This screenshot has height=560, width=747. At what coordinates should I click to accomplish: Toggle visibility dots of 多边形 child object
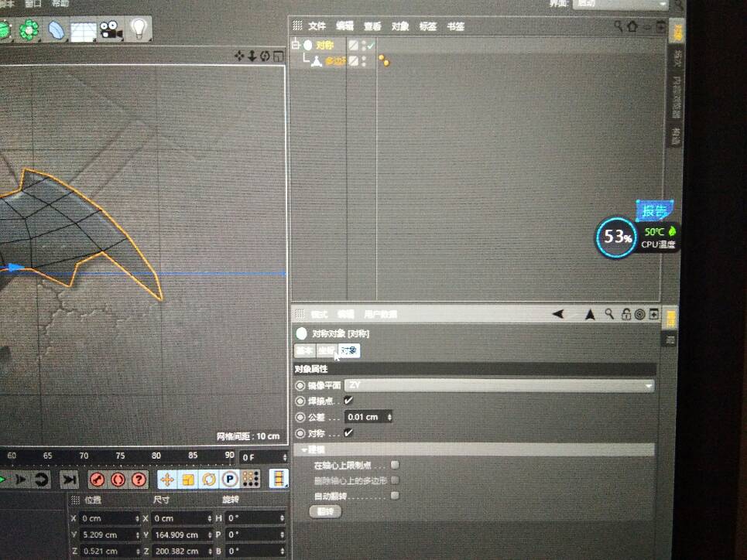tap(364, 61)
